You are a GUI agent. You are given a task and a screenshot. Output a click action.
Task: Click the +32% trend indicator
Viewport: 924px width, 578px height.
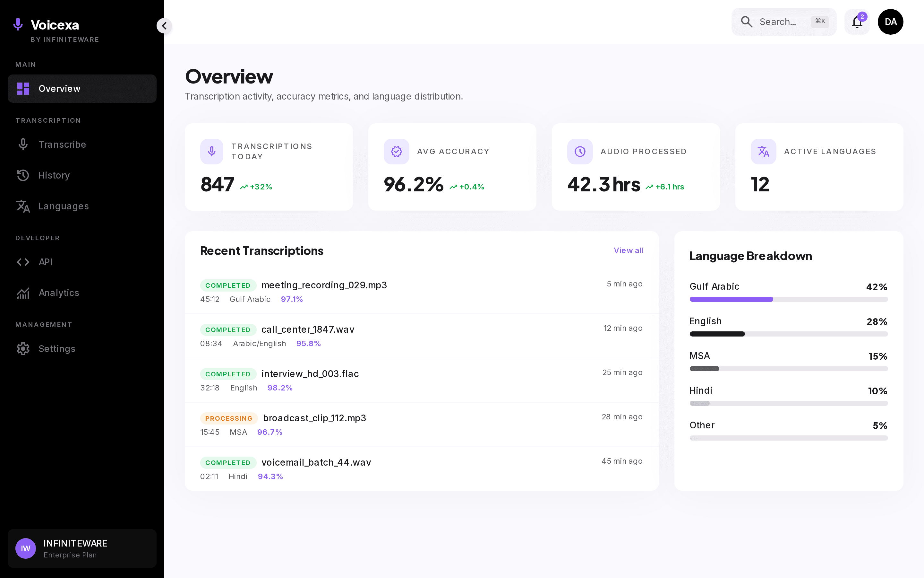tap(256, 187)
